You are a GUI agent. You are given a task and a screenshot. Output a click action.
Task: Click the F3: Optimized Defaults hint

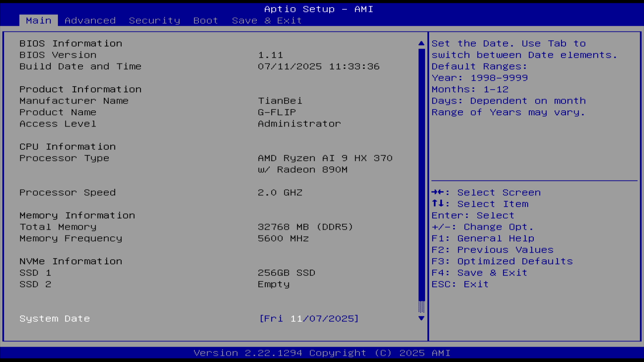tap(502, 261)
